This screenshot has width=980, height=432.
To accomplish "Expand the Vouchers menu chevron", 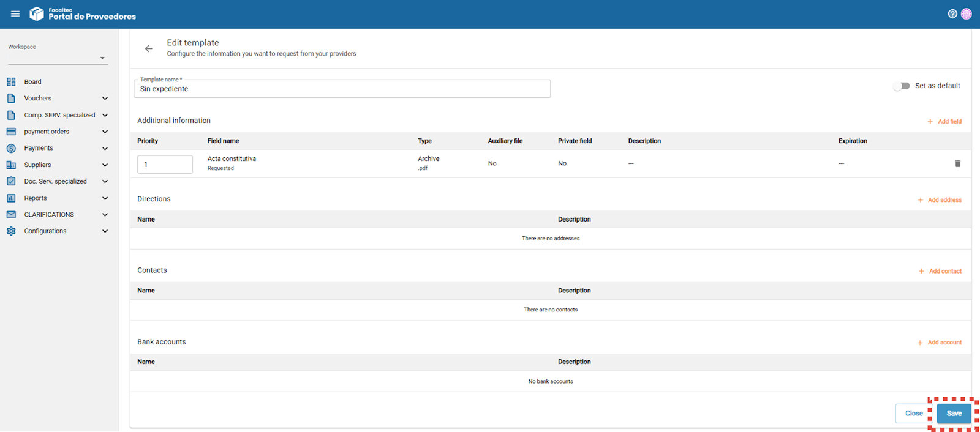I will click(105, 99).
